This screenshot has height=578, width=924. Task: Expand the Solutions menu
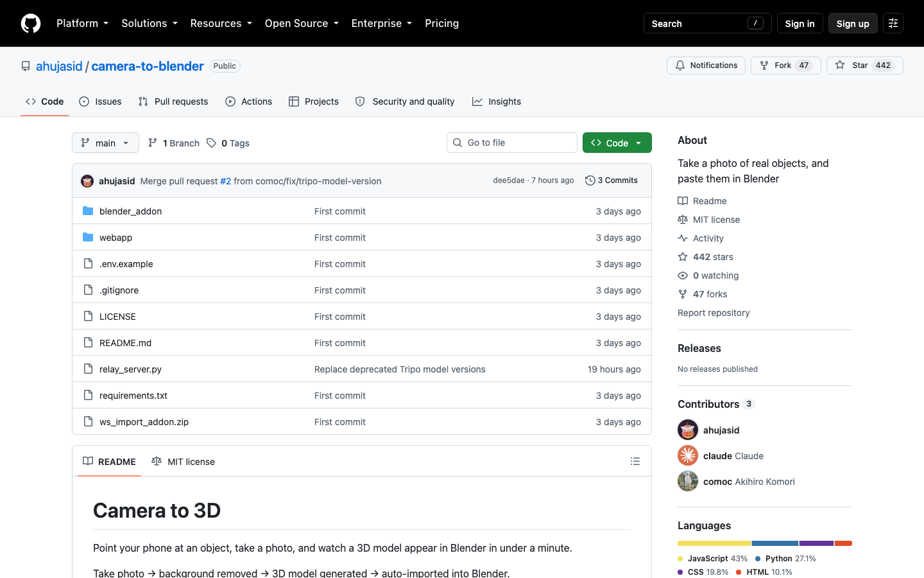tap(149, 23)
